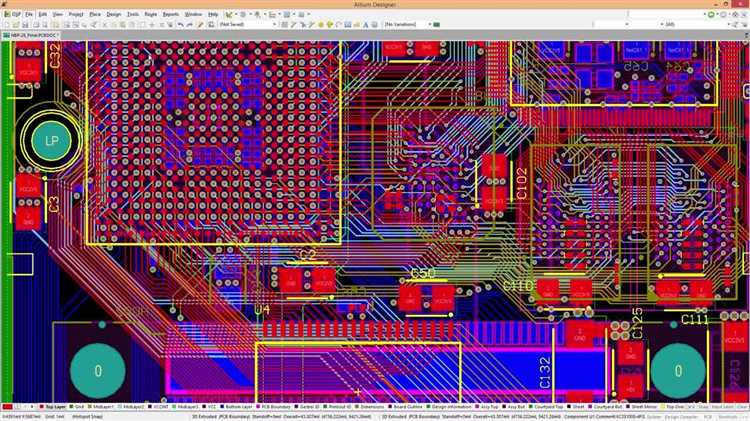The width and height of the screenshot is (750, 421).
Task: Open the Design Compiler panel button
Action: click(682, 417)
